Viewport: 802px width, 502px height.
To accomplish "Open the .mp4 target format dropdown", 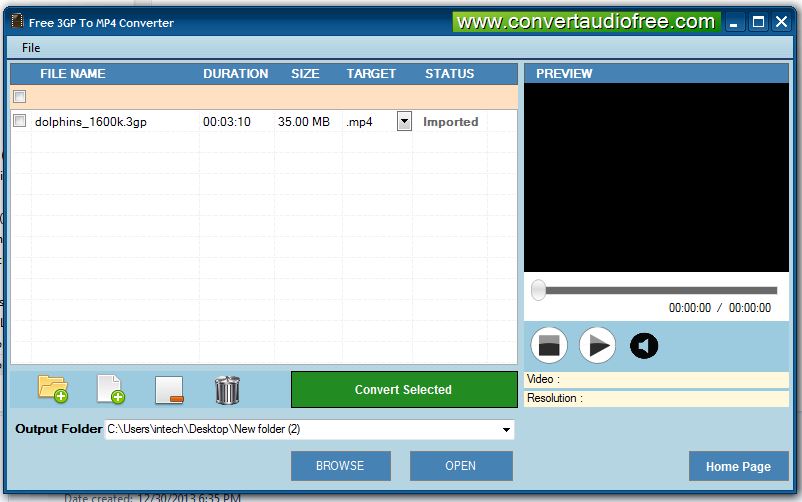I will (x=404, y=121).
